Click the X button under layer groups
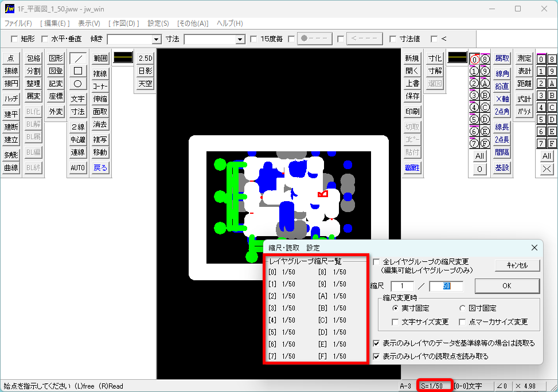The image size is (558, 392). 547,168
